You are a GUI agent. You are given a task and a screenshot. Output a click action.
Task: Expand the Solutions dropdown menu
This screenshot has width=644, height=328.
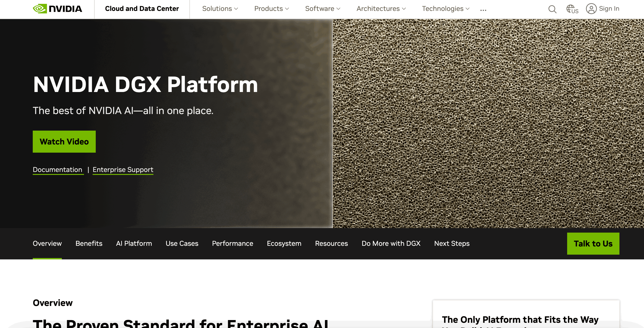220,9
